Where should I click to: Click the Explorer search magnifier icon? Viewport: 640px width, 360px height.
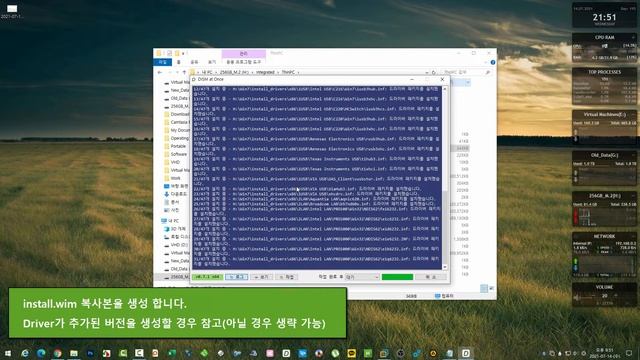(x=488, y=72)
